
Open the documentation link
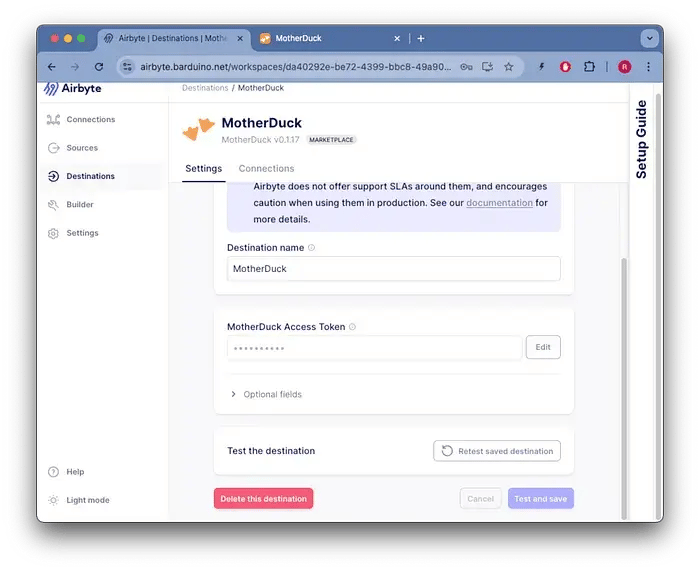pos(499,203)
